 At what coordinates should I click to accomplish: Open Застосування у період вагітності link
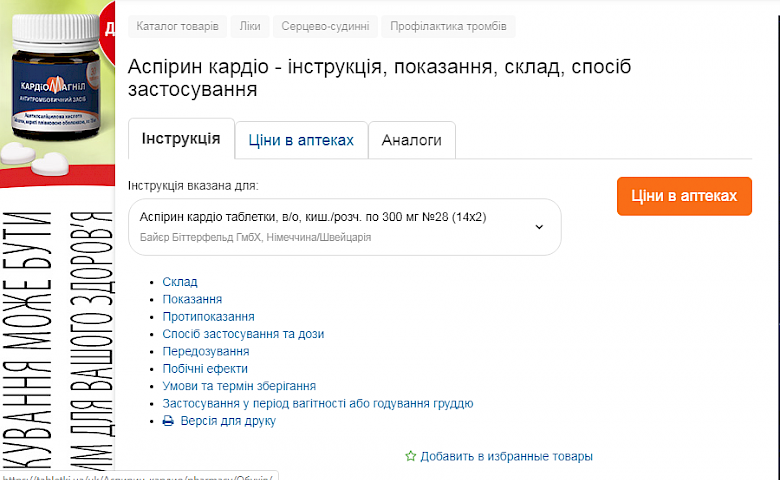click(x=318, y=403)
